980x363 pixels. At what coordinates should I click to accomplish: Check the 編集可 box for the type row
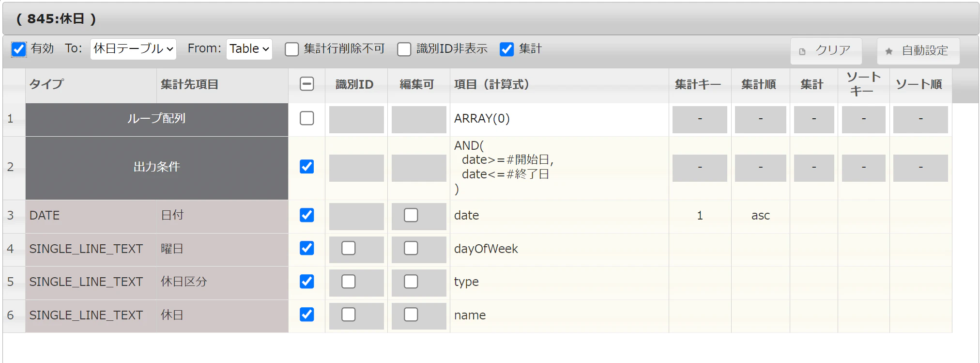click(x=411, y=282)
